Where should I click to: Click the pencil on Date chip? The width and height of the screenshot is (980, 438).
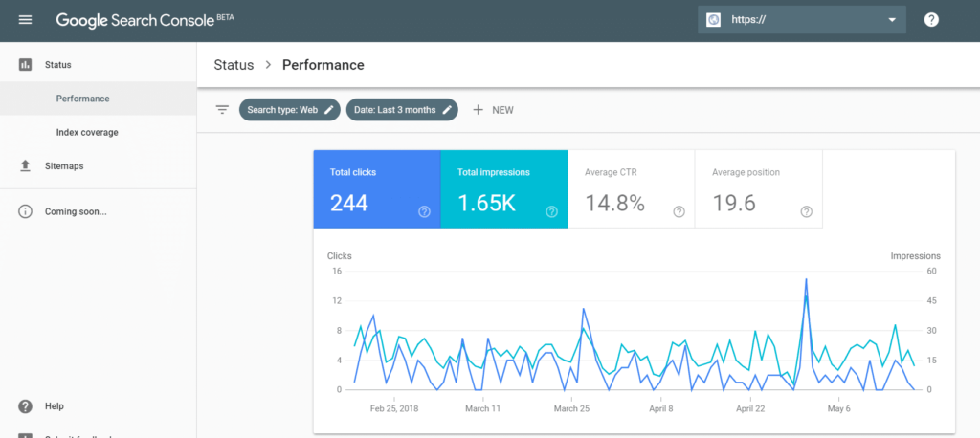click(x=446, y=110)
